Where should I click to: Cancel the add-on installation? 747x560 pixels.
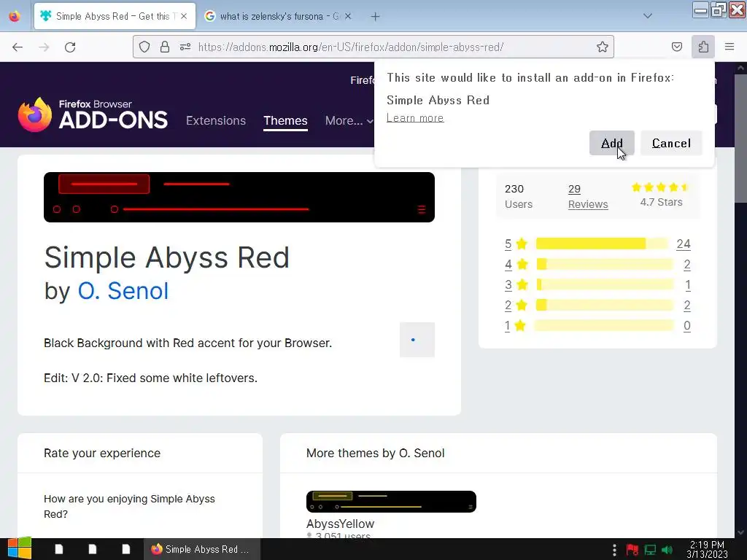671,143
